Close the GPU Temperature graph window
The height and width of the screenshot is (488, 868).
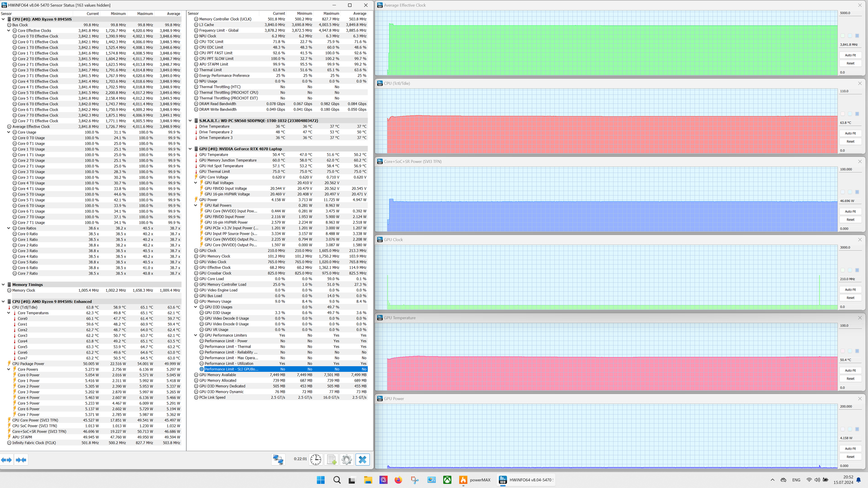[860, 318]
